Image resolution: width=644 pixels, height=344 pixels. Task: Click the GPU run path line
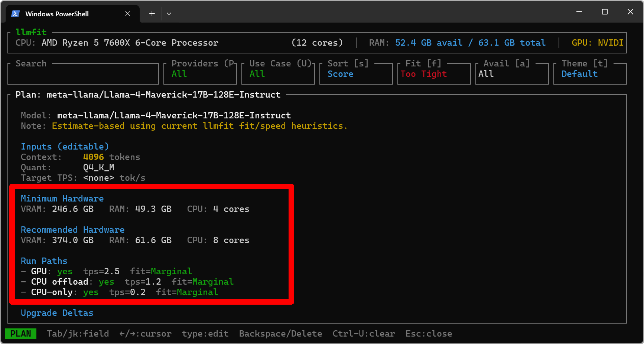point(107,271)
